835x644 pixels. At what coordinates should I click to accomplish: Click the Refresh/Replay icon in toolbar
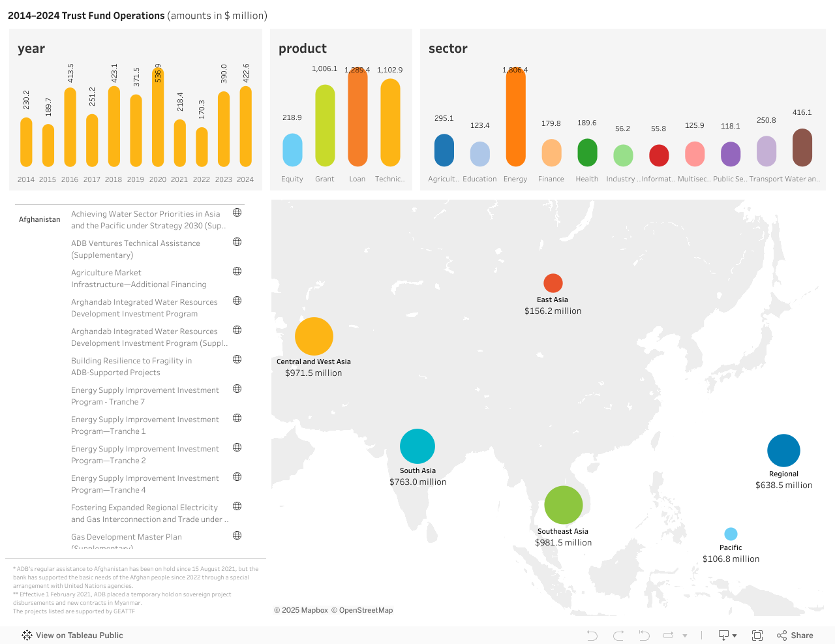[668, 636]
